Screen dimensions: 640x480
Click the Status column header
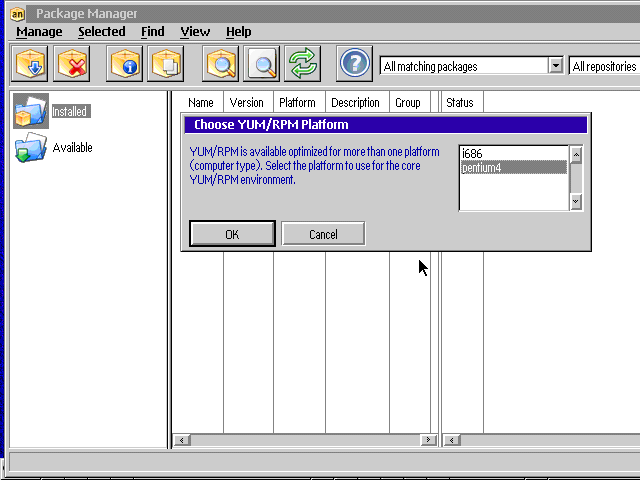460,102
